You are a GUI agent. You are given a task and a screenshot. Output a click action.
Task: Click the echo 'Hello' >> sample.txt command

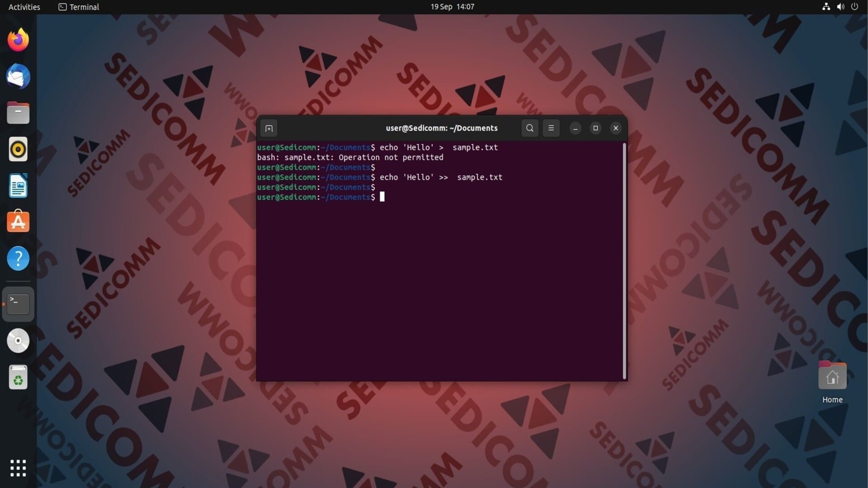click(441, 177)
